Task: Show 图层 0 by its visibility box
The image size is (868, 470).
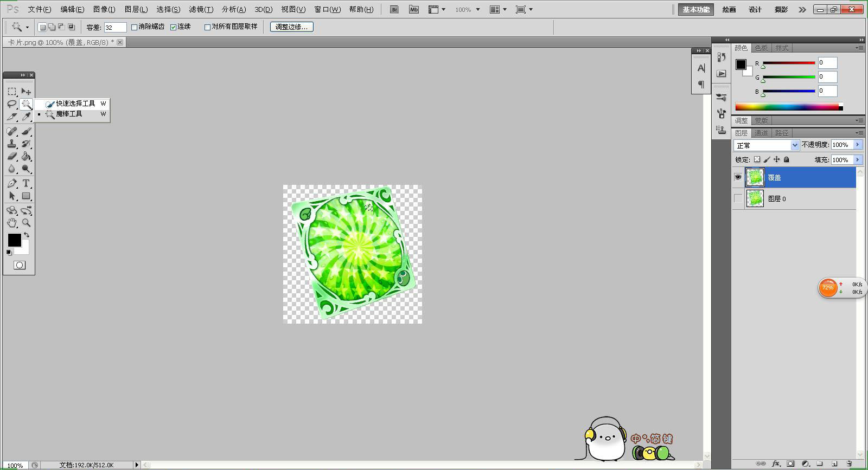Action: (738, 198)
